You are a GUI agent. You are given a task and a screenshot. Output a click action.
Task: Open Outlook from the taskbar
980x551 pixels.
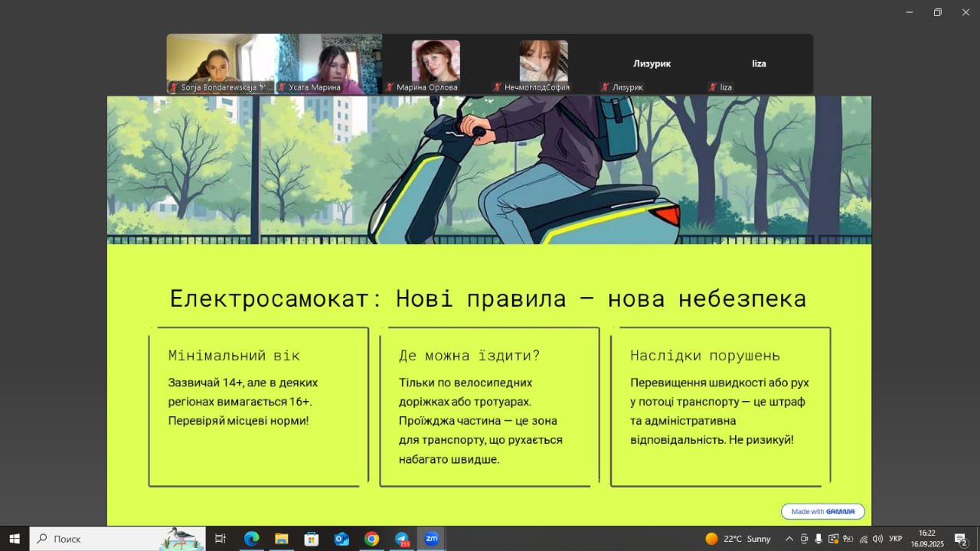click(x=341, y=539)
